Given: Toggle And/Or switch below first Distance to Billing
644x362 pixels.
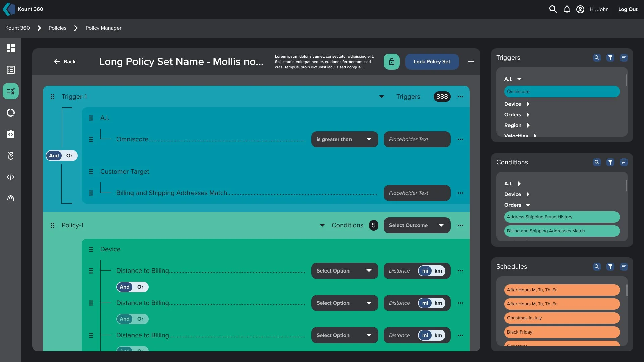Looking at the screenshot, I should (x=132, y=287).
